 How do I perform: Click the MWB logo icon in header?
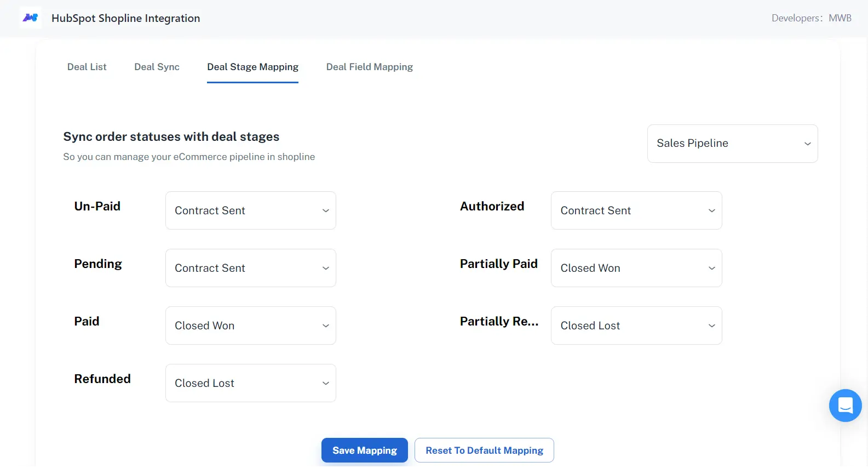coord(30,18)
